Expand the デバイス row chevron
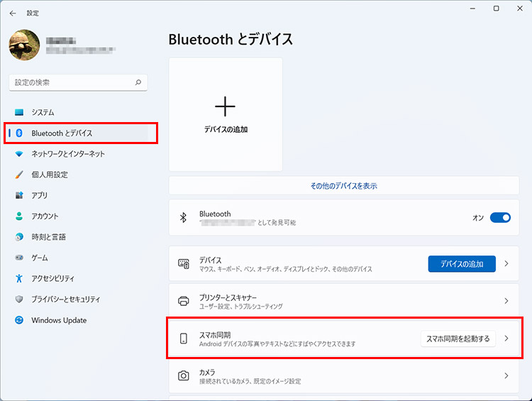The width and height of the screenshot is (532, 401). pyautogui.click(x=506, y=264)
